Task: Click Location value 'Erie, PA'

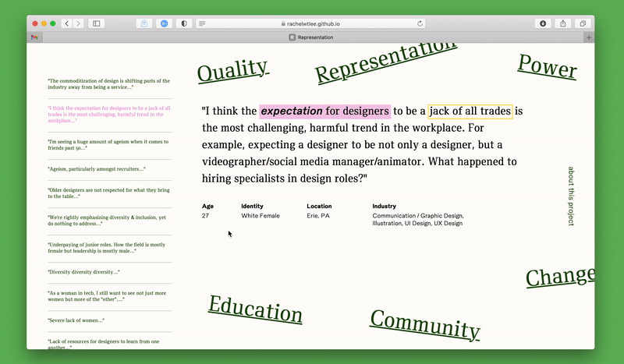Action: click(x=318, y=216)
